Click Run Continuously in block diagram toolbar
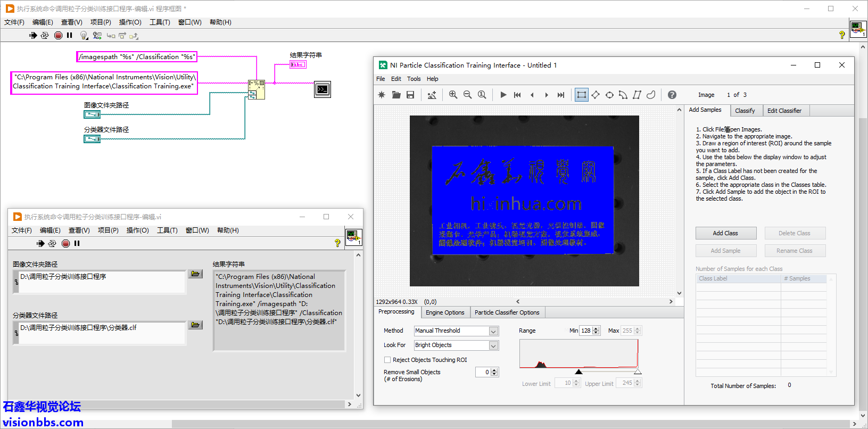Viewport: 868px width, 429px height. 45,36
